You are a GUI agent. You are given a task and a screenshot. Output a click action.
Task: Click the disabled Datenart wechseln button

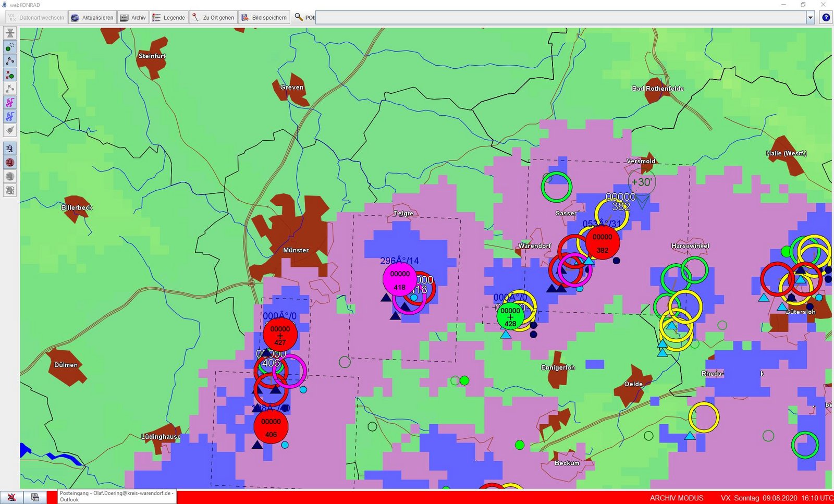pyautogui.click(x=36, y=17)
